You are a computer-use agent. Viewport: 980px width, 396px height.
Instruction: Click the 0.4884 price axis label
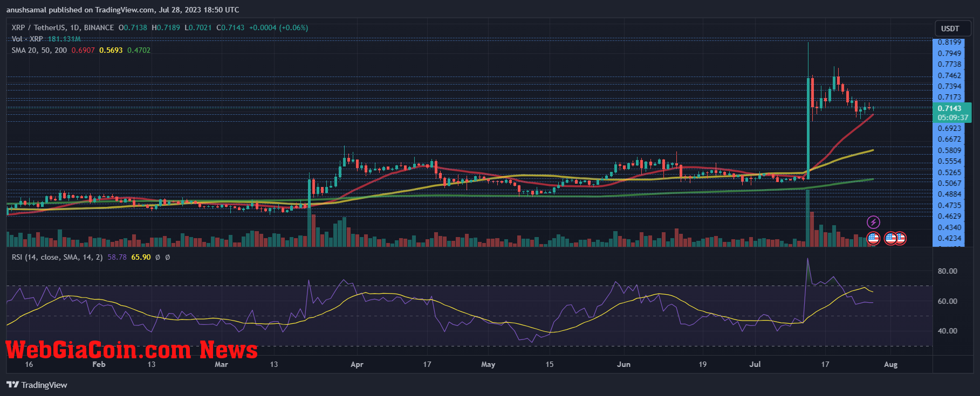click(949, 194)
